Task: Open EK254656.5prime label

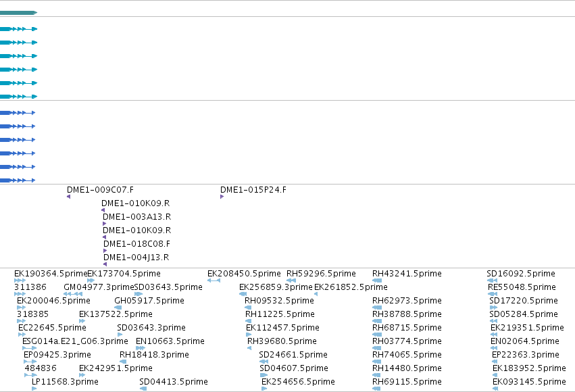Action: [298, 382]
